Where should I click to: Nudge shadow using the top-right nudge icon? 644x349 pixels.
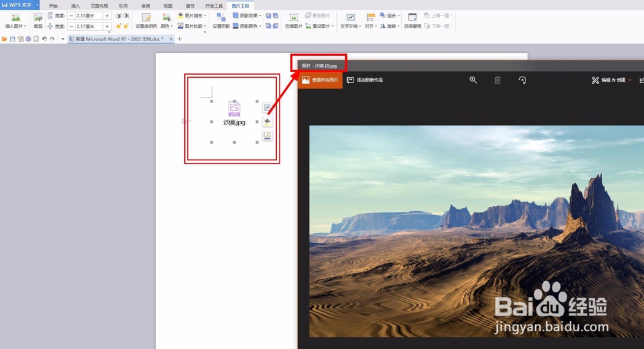tap(276, 15)
